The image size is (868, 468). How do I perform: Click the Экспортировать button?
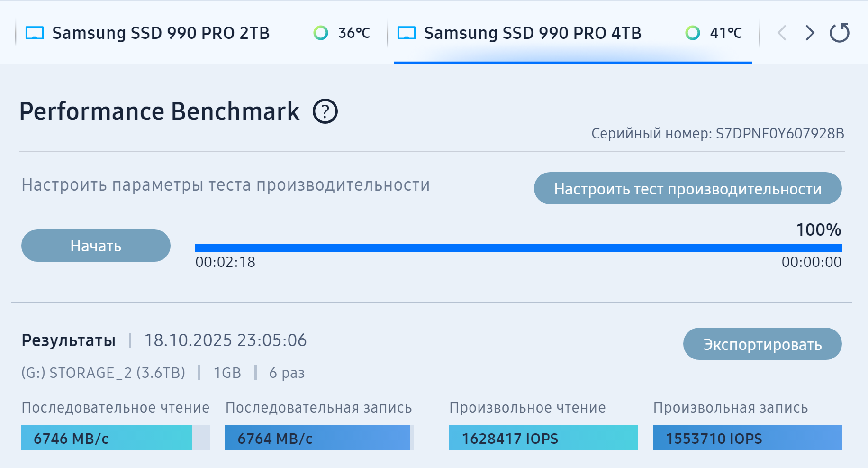(x=762, y=344)
